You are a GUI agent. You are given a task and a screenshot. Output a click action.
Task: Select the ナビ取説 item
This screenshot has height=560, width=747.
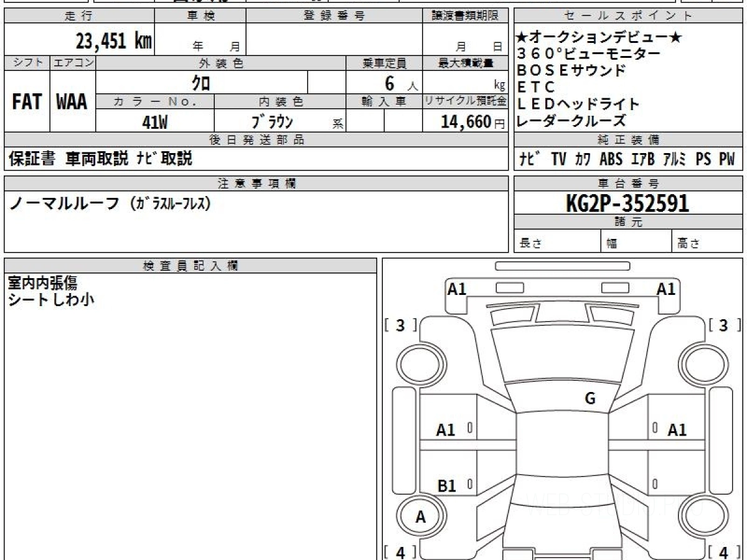[165, 159]
